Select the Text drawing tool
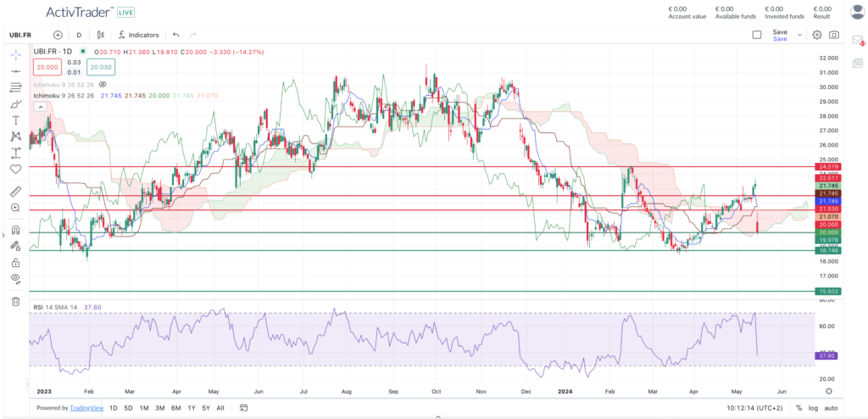The width and height of the screenshot is (868, 419). (x=15, y=120)
